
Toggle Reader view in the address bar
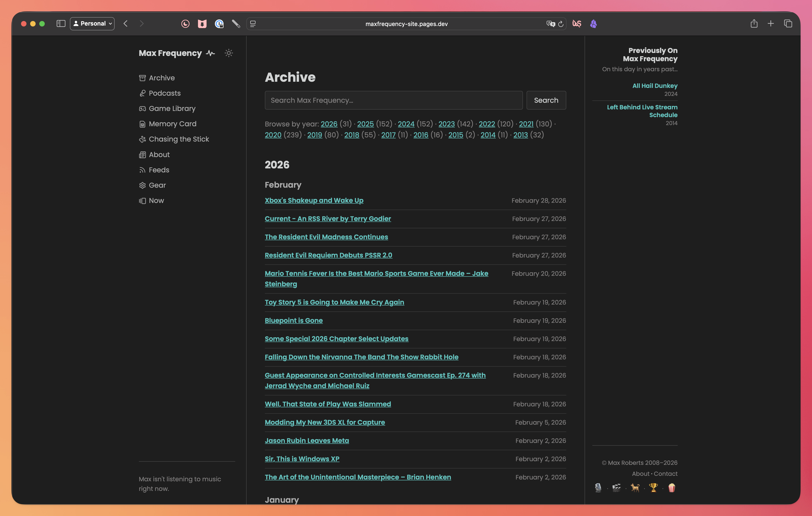click(x=253, y=24)
